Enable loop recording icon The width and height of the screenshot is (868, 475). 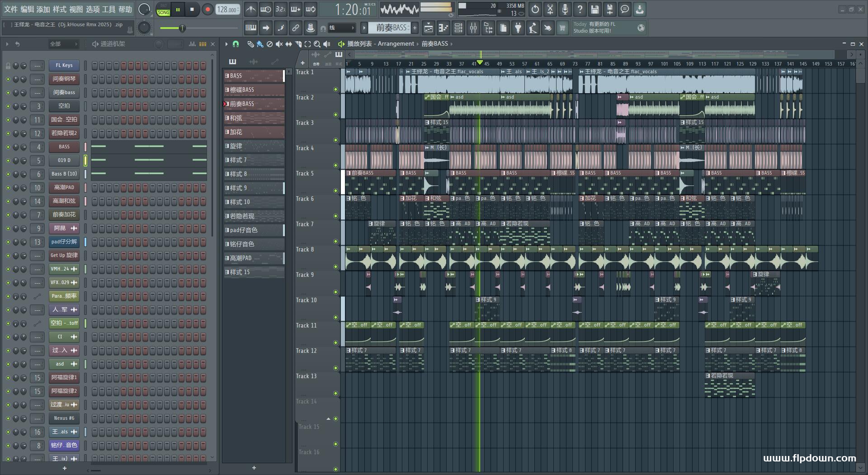pos(311,9)
